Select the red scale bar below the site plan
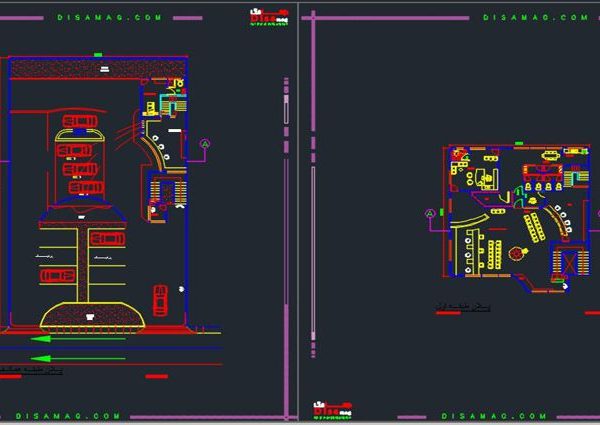The height and width of the screenshot is (425, 600). tap(159, 376)
